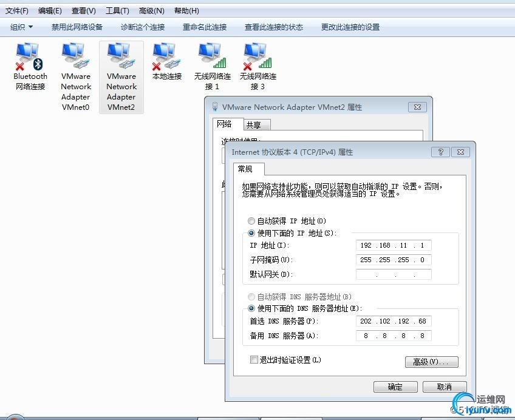Image resolution: width=515 pixels, height=420 pixels.
Task: Open the 工具(T) menu
Action: [117, 11]
